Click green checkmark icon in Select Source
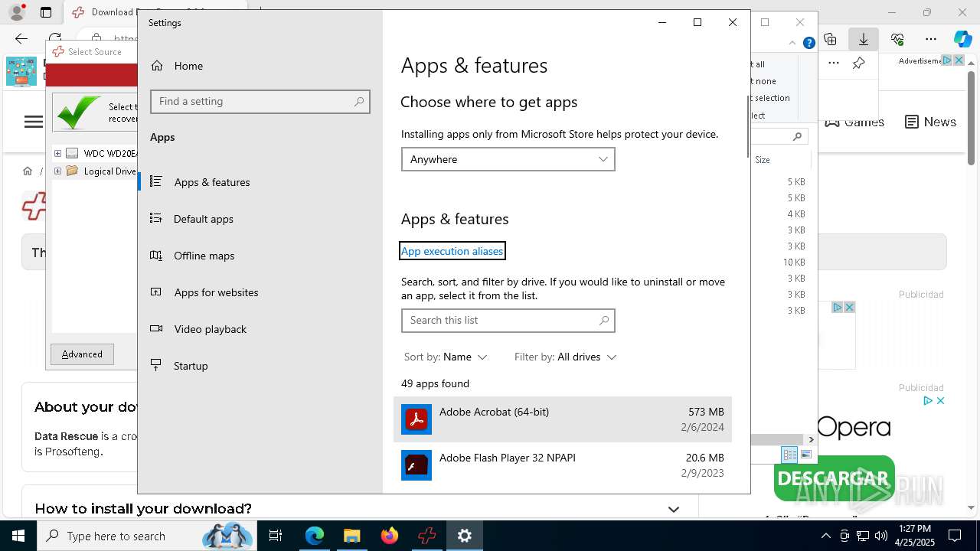 coord(78,112)
